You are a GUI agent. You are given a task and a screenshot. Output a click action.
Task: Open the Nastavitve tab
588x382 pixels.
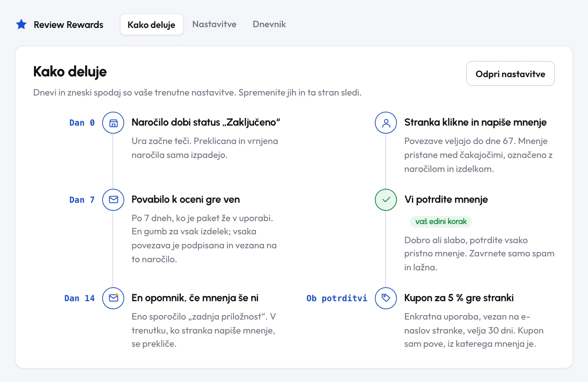[214, 24]
